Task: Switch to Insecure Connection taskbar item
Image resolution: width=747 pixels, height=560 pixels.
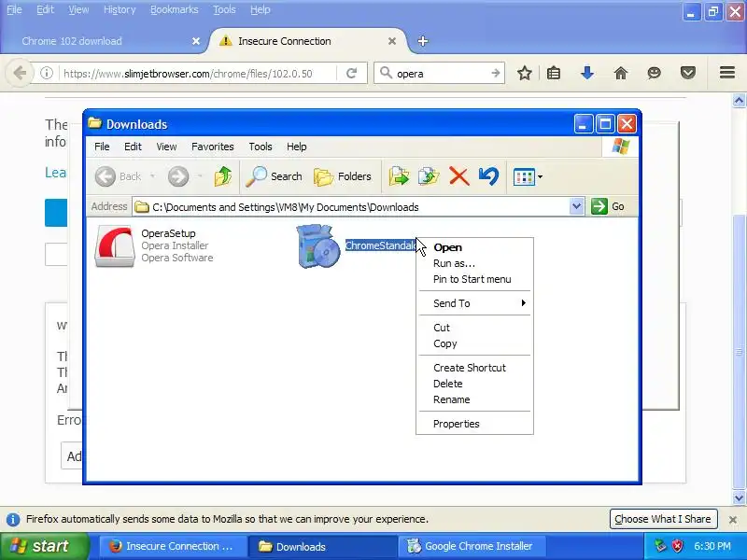Action: click(x=174, y=546)
